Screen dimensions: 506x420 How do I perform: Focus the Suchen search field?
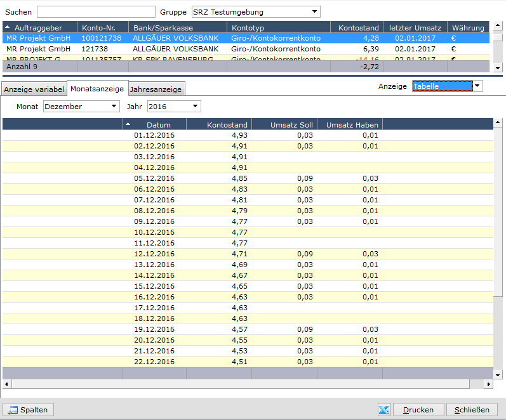(x=96, y=12)
